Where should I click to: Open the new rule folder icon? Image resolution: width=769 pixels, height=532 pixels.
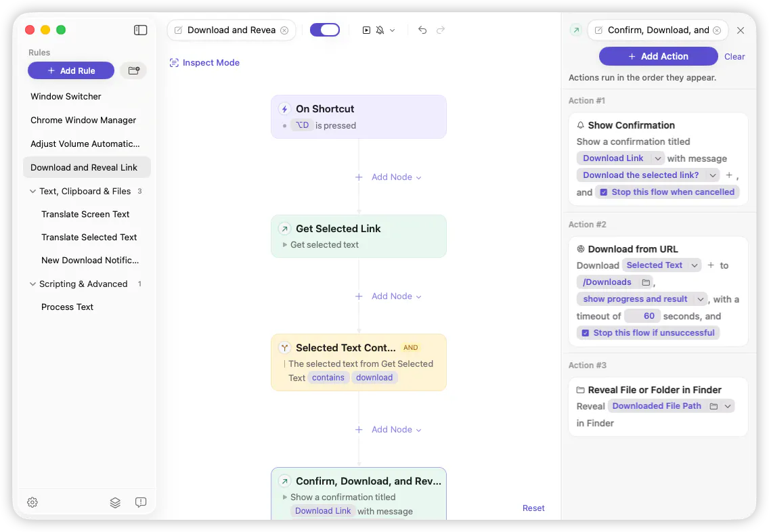tap(134, 70)
